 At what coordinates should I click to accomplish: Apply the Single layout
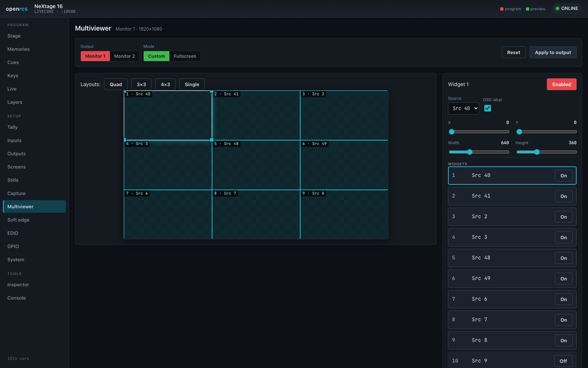tap(192, 84)
